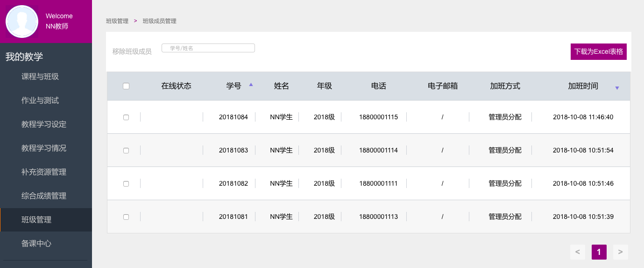Toggle the select-all checkbox in table header

click(x=126, y=86)
